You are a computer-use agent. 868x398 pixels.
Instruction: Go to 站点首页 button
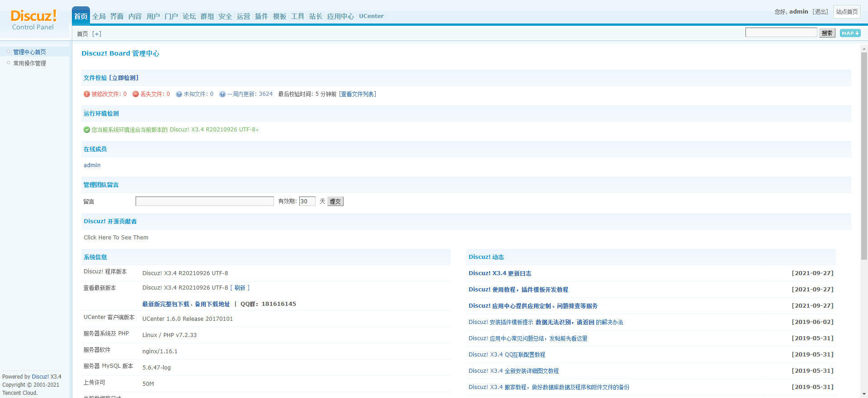(847, 12)
